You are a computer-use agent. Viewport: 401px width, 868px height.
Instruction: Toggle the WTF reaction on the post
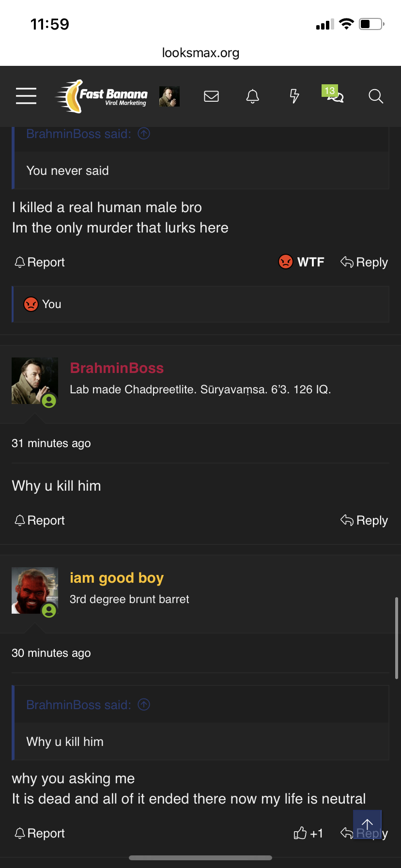301,262
